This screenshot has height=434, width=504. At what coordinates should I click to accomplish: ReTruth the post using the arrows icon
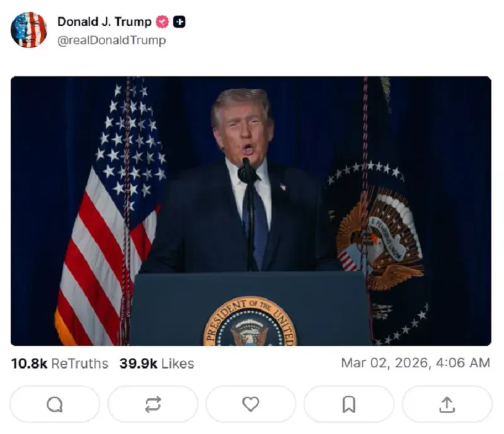point(153,404)
